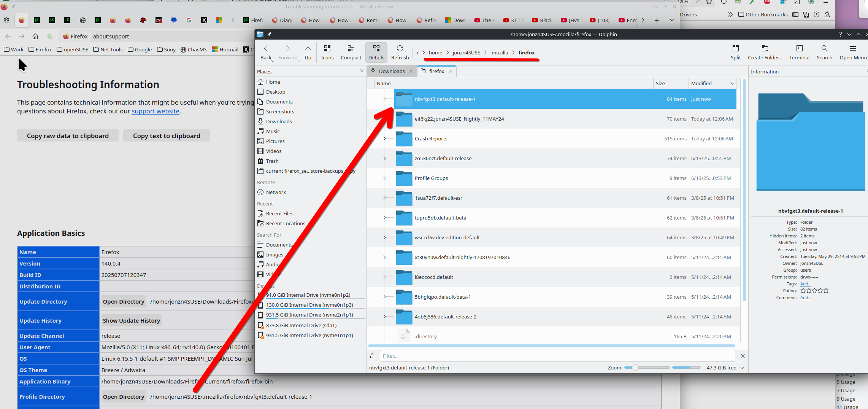
Task: Open Home in Places sidebar
Action: coord(273,82)
